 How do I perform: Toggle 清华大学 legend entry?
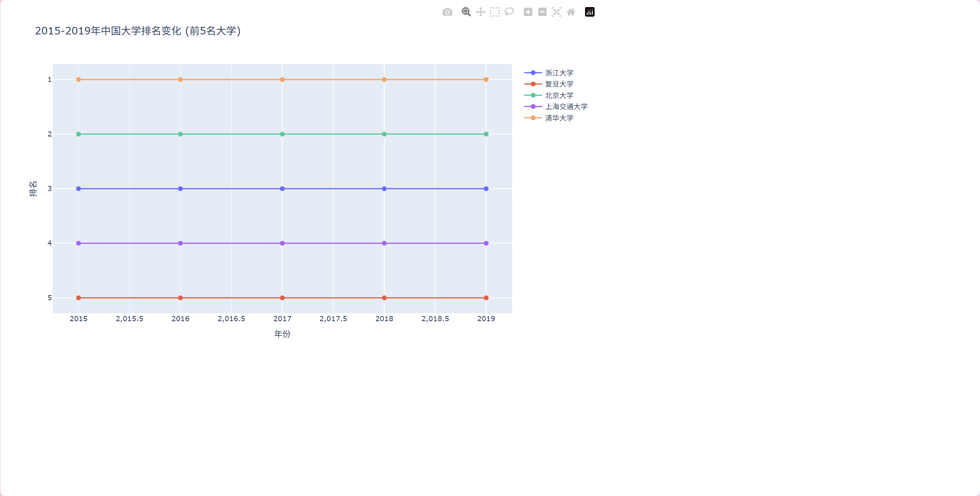point(559,118)
